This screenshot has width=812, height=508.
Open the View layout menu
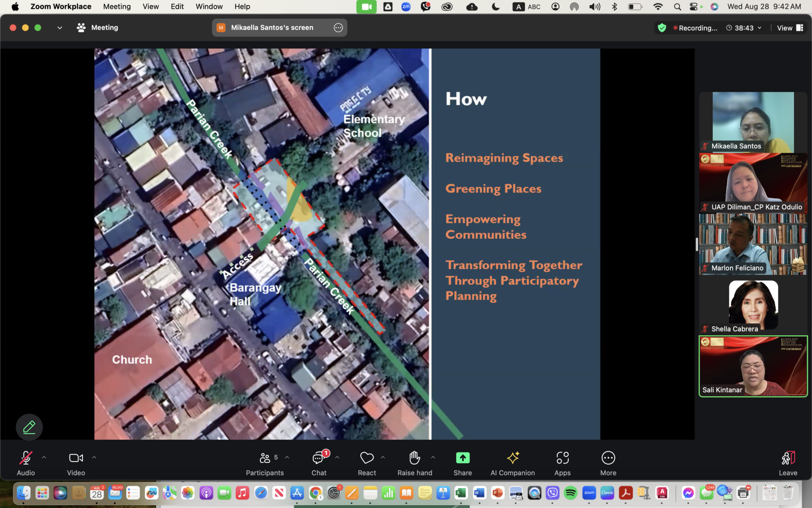tap(790, 28)
